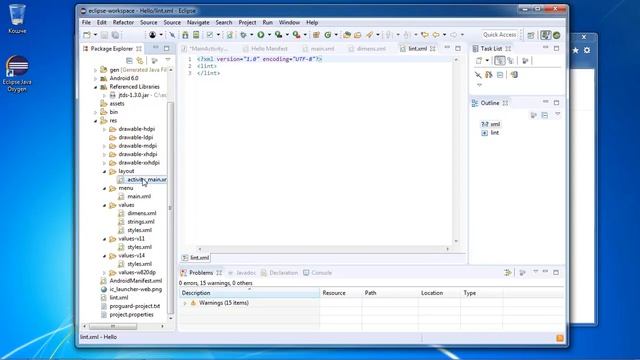The height and width of the screenshot is (360, 640).
Task: Click the Back navigation arrow icon
Action: 436,35
